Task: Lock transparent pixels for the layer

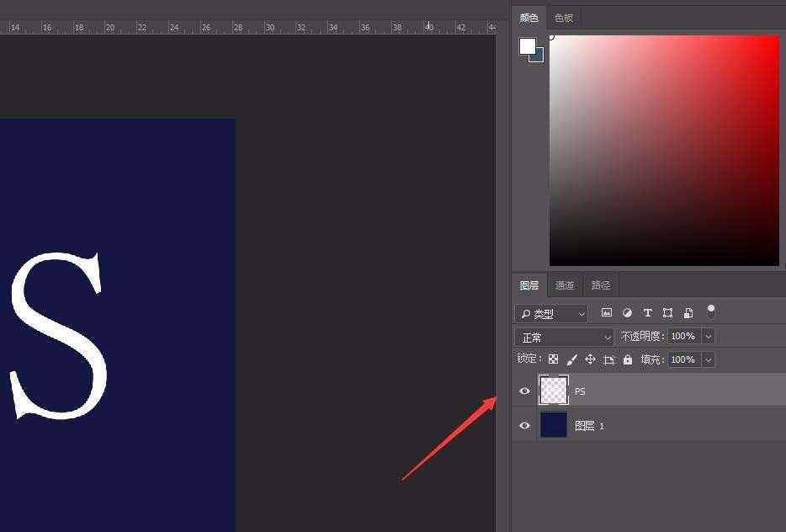Action: tap(553, 359)
